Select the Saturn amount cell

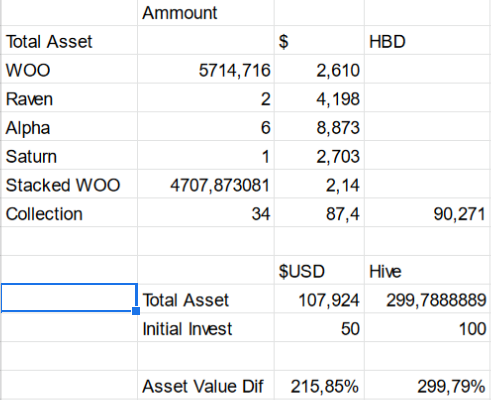[205, 155]
